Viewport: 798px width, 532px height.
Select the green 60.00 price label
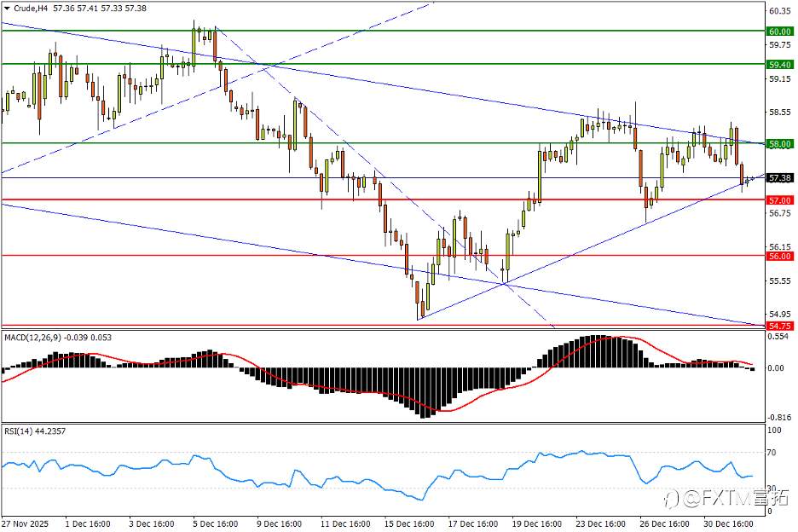pos(780,32)
